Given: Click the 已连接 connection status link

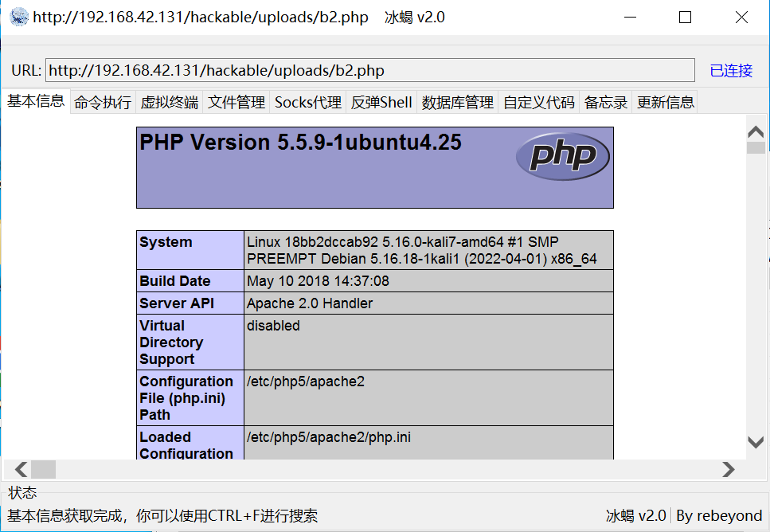Looking at the screenshot, I should (x=731, y=70).
